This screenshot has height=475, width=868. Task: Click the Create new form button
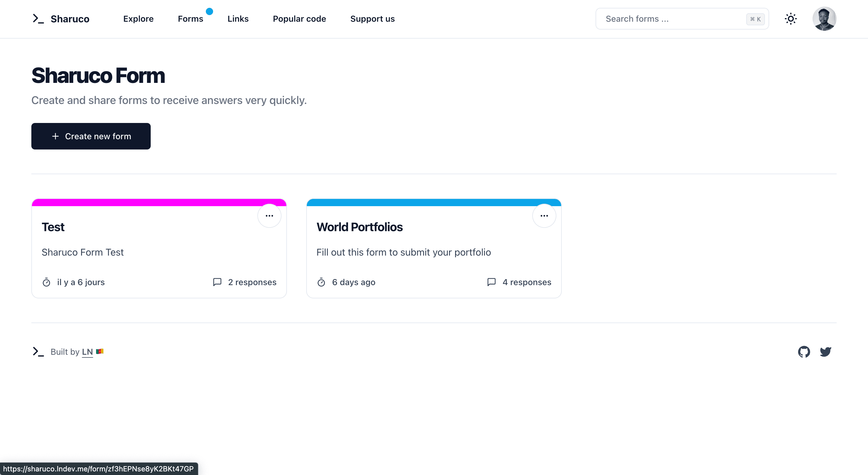pos(91,136)
